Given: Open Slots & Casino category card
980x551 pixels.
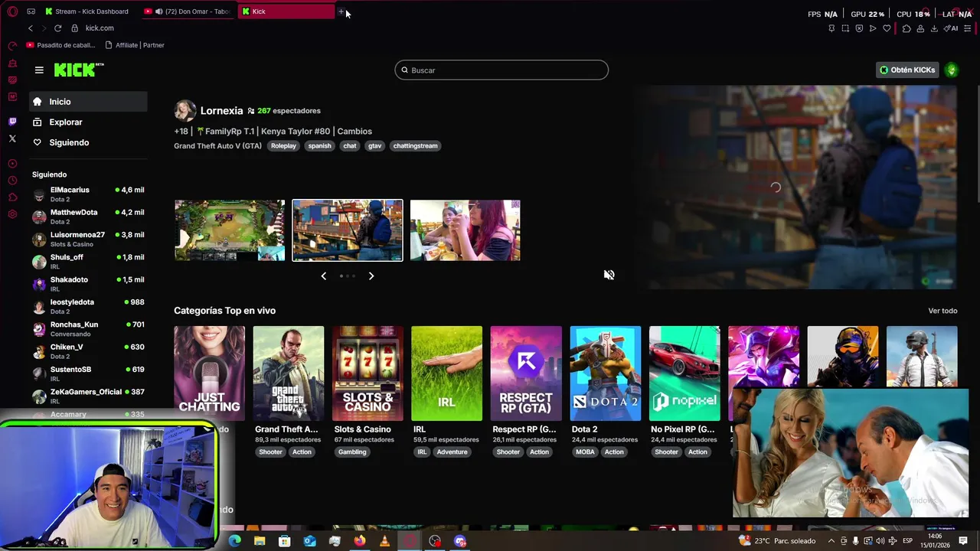Looking at the screenshot, I should click(367, 373).
